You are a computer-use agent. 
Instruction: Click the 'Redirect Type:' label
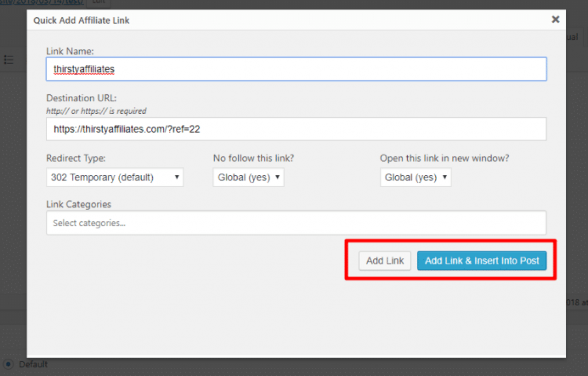click(76, 158)
